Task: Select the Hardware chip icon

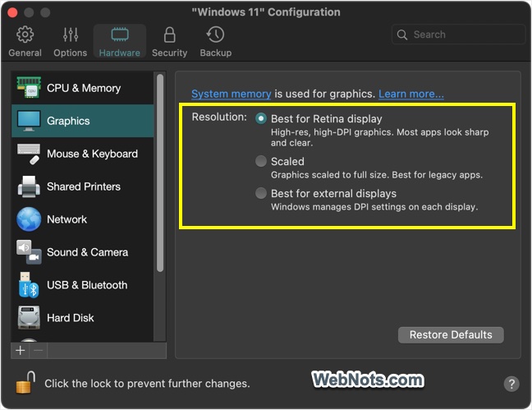Action: point(120,35)
